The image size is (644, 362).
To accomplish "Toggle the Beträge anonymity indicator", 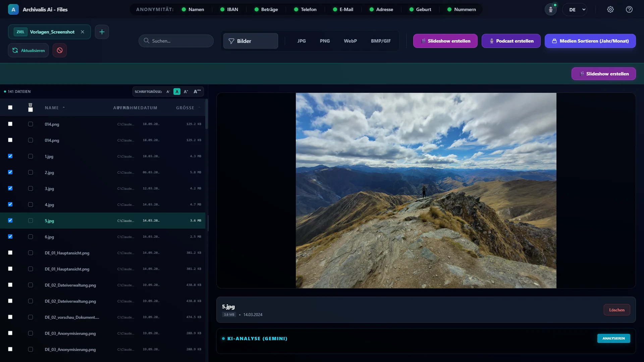I will (x=266, y=9).
